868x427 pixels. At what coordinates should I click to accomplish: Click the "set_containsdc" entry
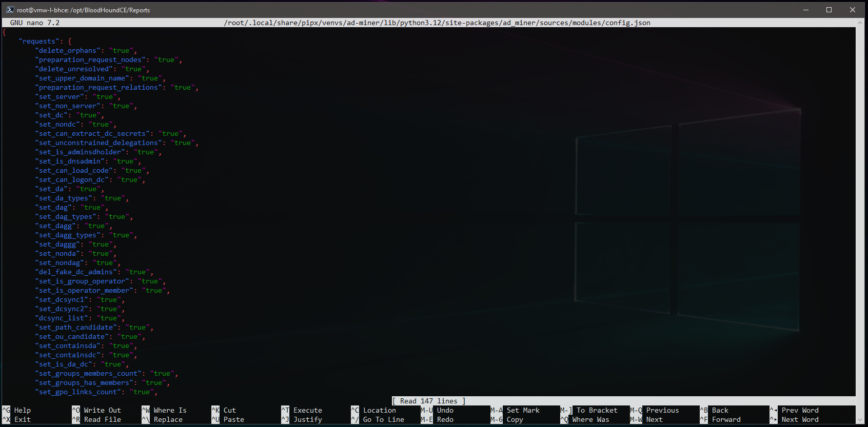coord(86,355)
